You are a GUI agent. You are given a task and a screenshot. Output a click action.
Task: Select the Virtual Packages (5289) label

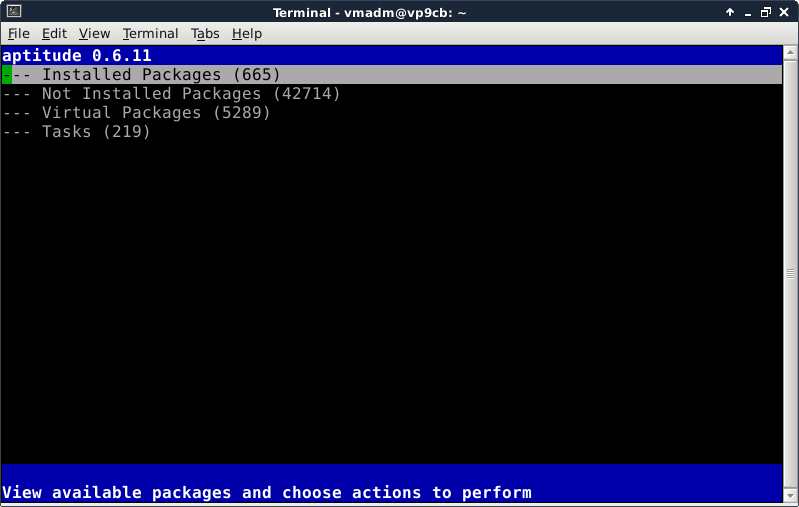pyautogui.click(x=156, y=113)
